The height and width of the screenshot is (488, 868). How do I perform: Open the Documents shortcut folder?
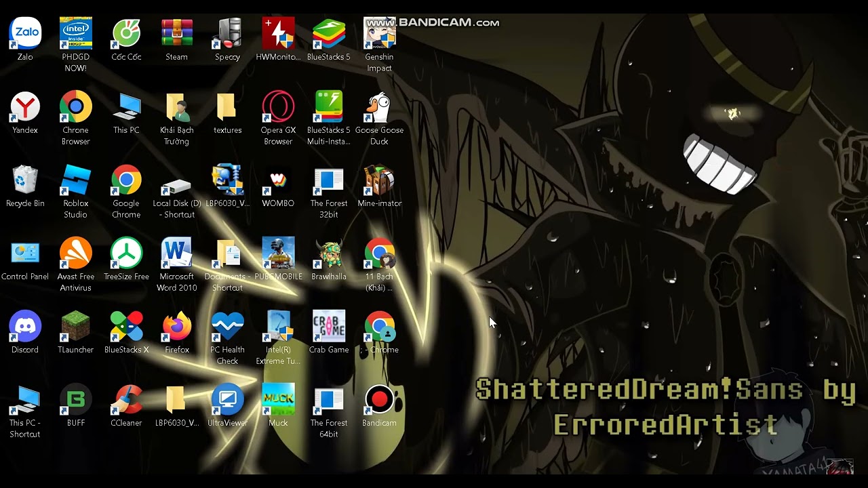pyautogui.click(x=227, y=253)
